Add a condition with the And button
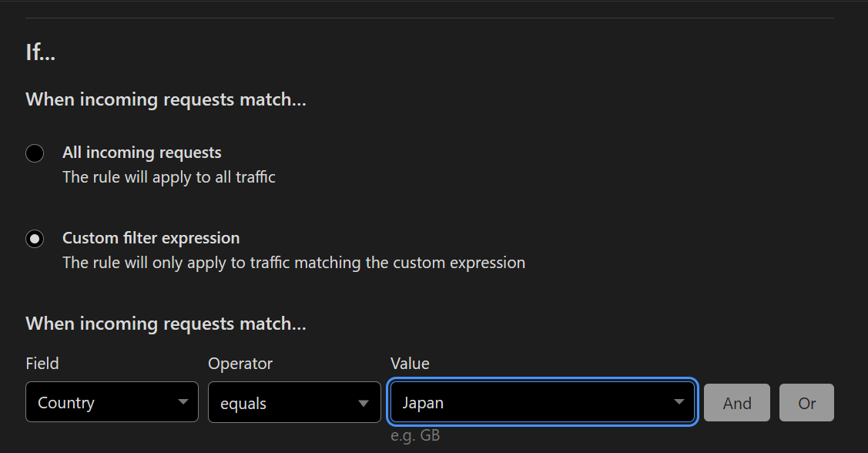This screenshot has height=453, width=868. click(737, 403)
